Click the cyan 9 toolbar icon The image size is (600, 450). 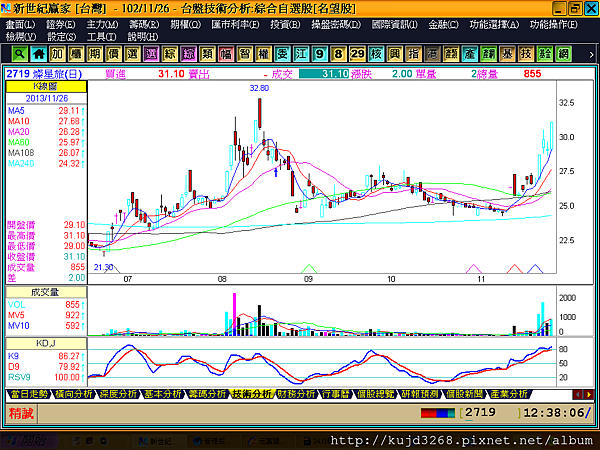tap(320, 54)
